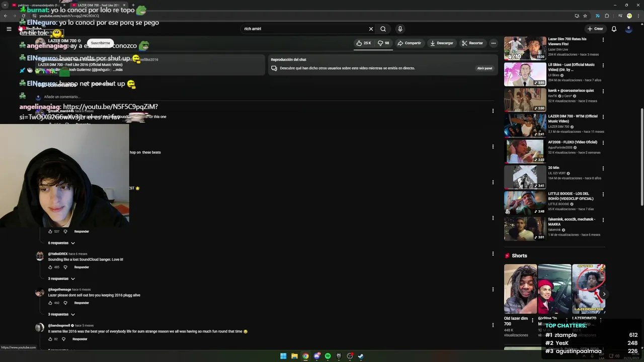Open the 20 Min Lil Uzi Vert title
Viewport: 644px width, 362px height.
click(553, 168)
